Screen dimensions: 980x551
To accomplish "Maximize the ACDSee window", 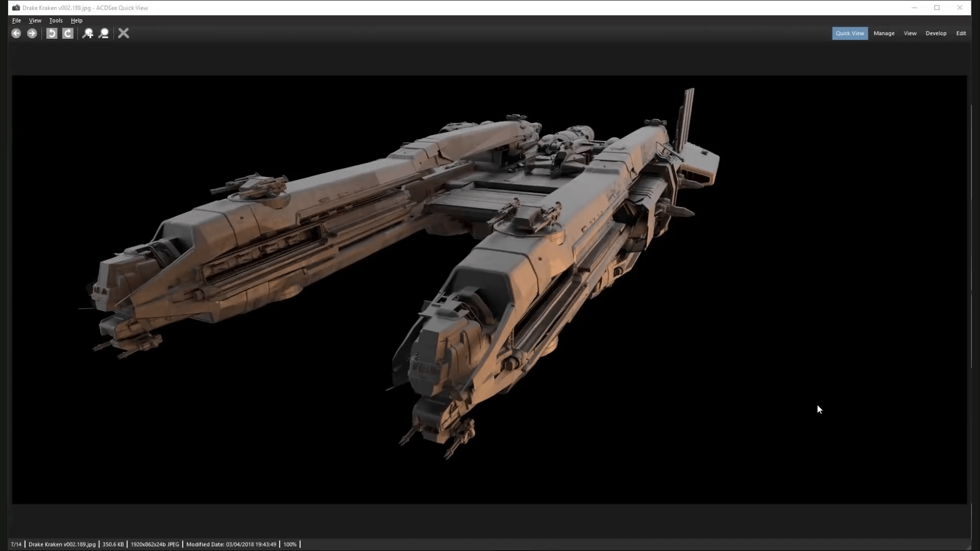I will pos(937,8).
